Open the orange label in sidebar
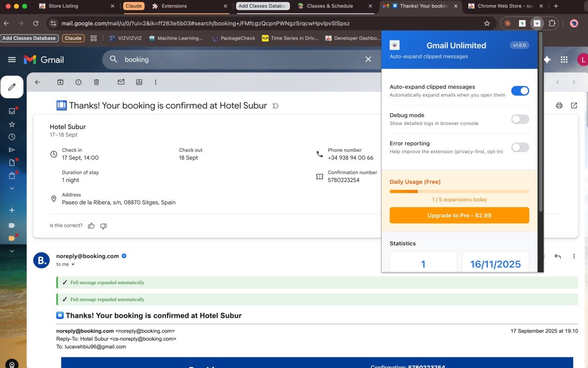The width and height of the screenshot is (588, 368). coord(12,238)
